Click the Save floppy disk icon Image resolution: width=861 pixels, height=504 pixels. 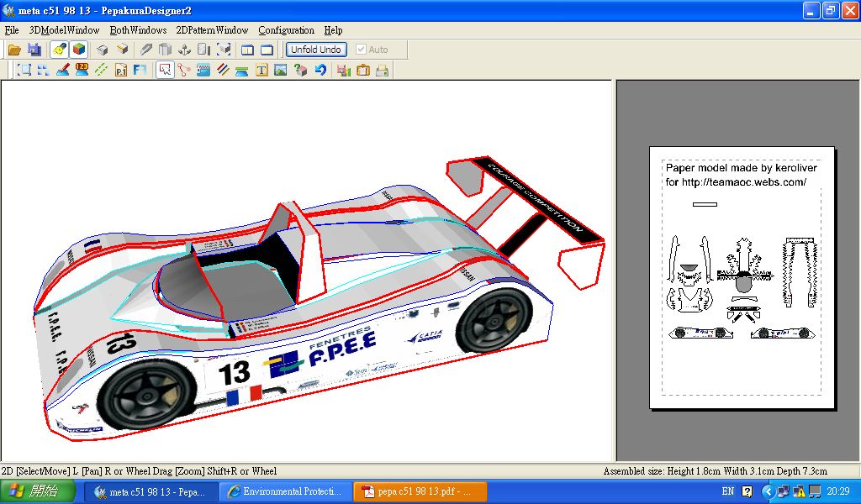coord(34,50)
